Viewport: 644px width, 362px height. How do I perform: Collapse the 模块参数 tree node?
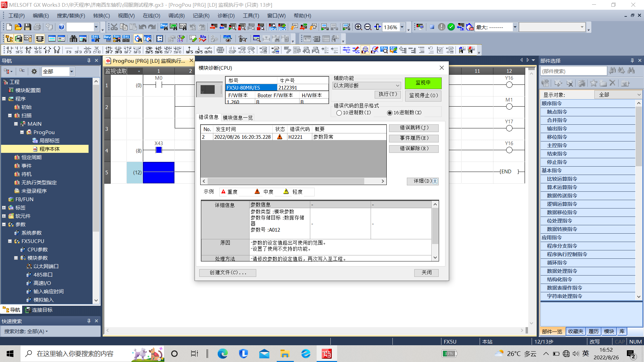tap(16, 258)
